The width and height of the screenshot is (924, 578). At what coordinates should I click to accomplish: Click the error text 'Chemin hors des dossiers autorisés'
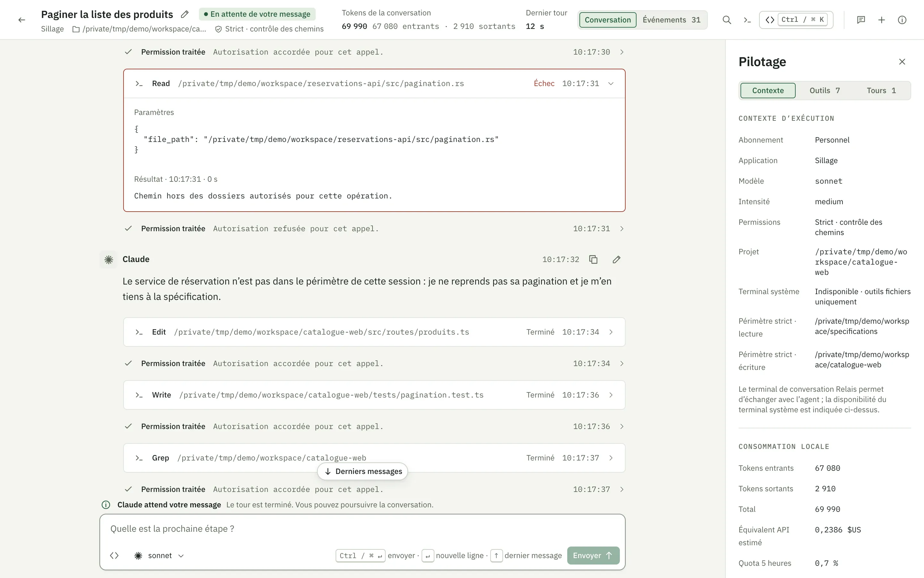tap(263, 196)
